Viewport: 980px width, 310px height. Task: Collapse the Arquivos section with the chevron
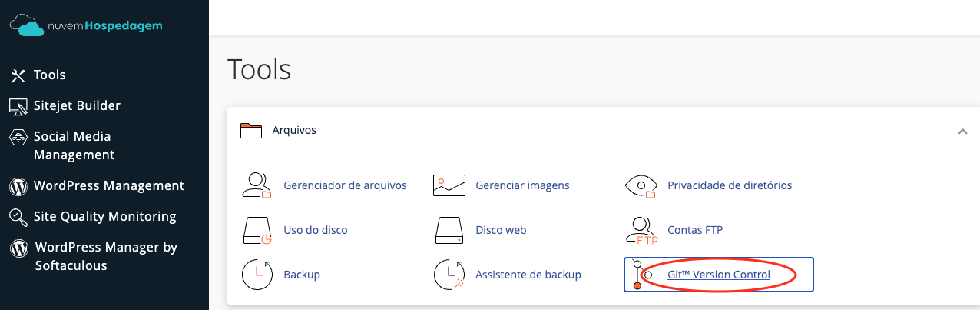click(x=962, y=132)
